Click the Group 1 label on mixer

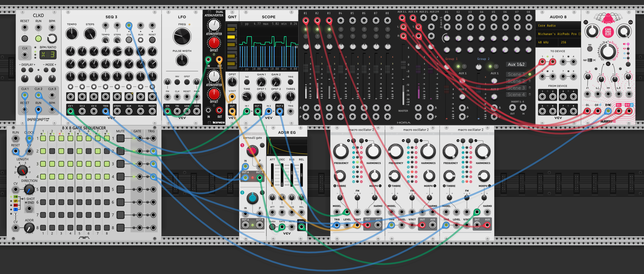pos(452,59)
